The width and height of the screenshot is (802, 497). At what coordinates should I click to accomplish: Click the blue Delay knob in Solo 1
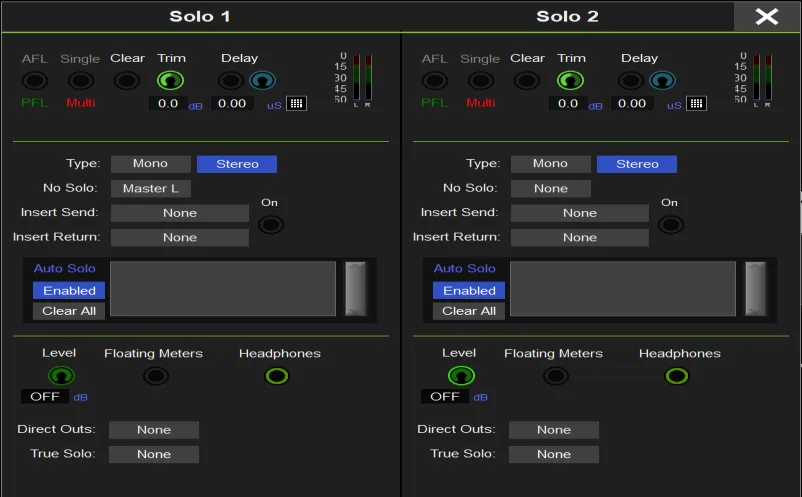click(x=262, y=80)
